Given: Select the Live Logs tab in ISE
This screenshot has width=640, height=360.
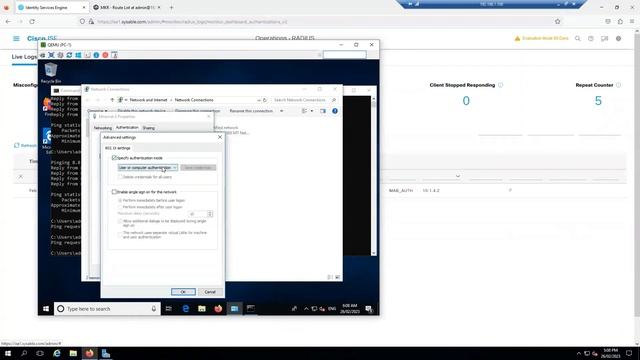Looking at the screenshot, I should 24,57.
